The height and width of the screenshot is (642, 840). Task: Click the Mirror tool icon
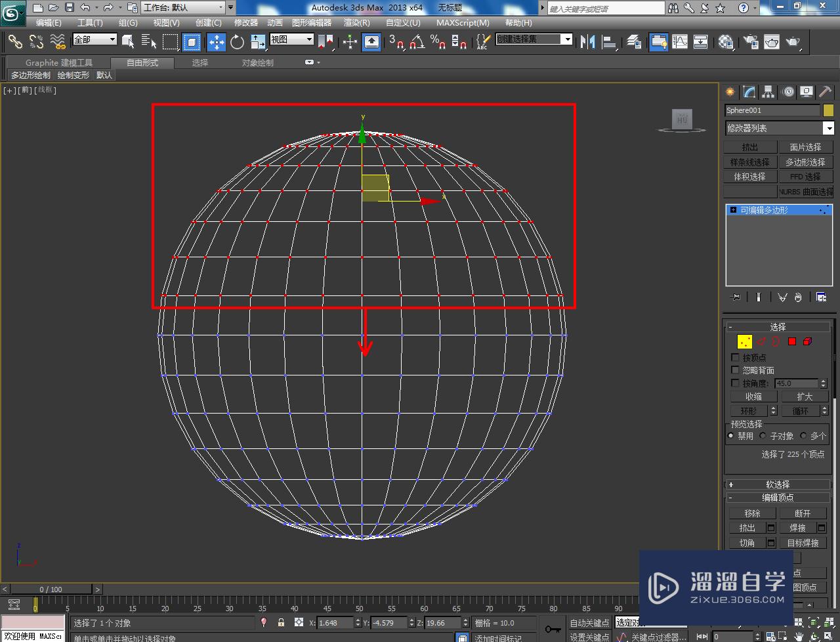587,42
